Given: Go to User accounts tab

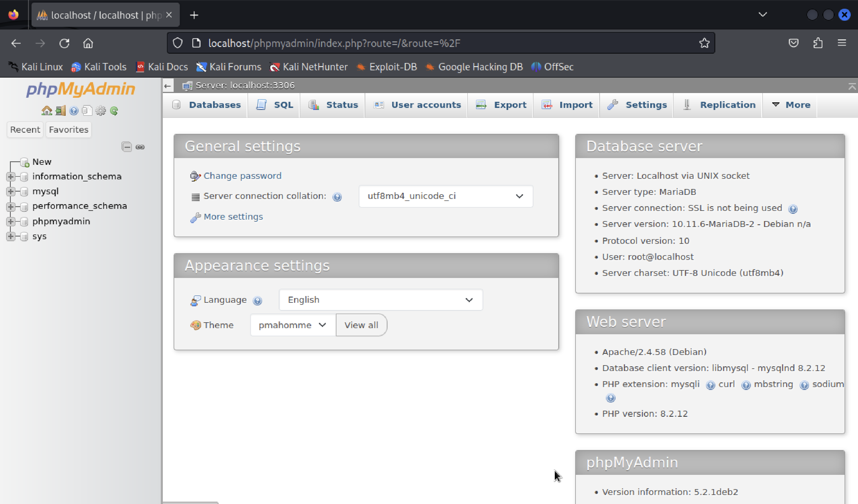Looking at the screenshot, I should pos(416,105).
